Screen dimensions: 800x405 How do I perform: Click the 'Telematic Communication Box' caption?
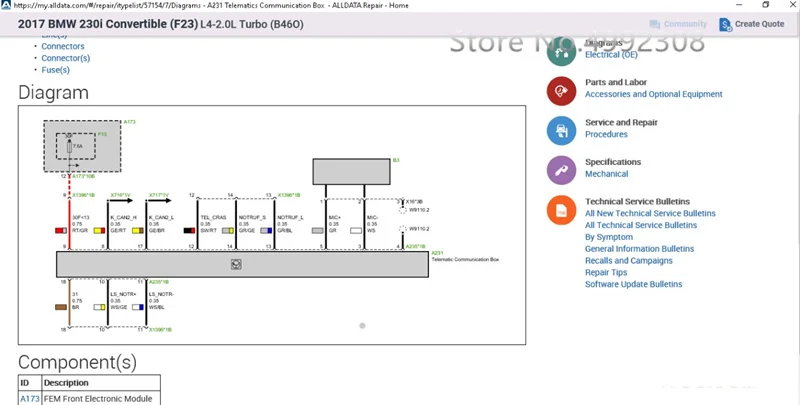pyautogui.click(x=465, y=259)
